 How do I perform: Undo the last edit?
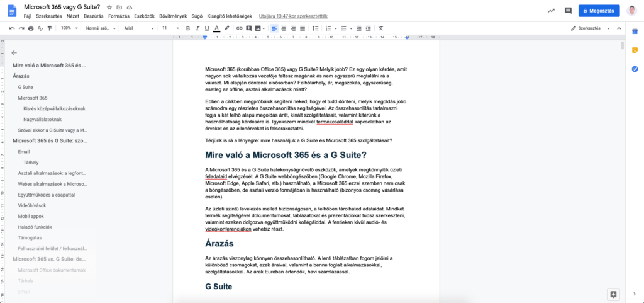coord(12,28)
